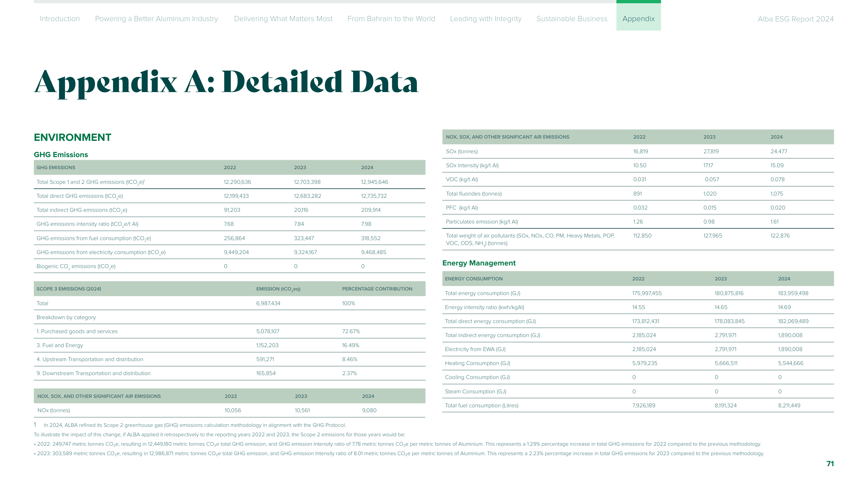Select Particulates emission 2024 value 1.61
This screenshot has height=488, width=868.
pyautogui.click(x=774, y=222)
